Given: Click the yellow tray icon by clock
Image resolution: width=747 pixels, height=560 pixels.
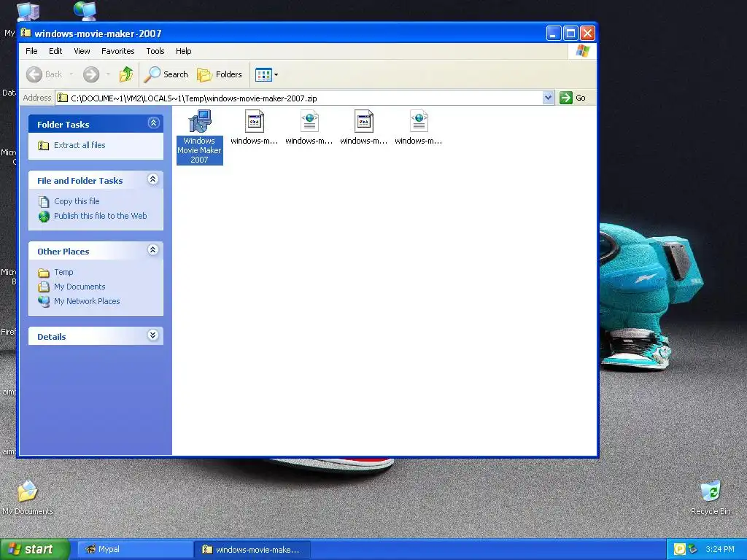Looking at the screenshot, I should [679, 550].
